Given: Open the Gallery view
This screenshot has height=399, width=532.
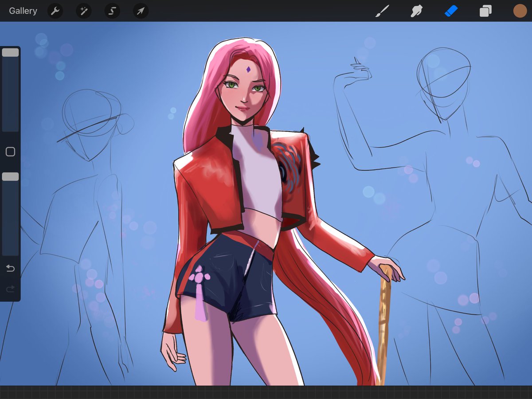Looking at the screenshot, I should 23,11.
